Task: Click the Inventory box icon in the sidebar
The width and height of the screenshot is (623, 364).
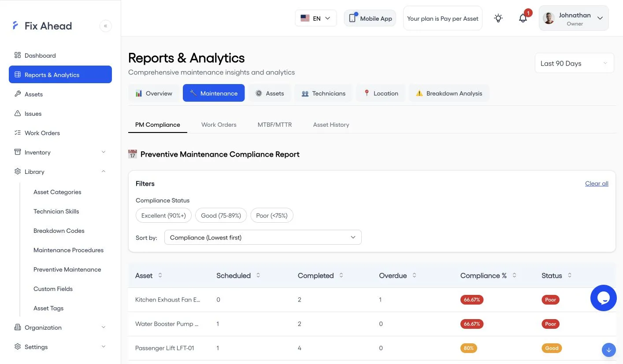Action: (18, 152)
